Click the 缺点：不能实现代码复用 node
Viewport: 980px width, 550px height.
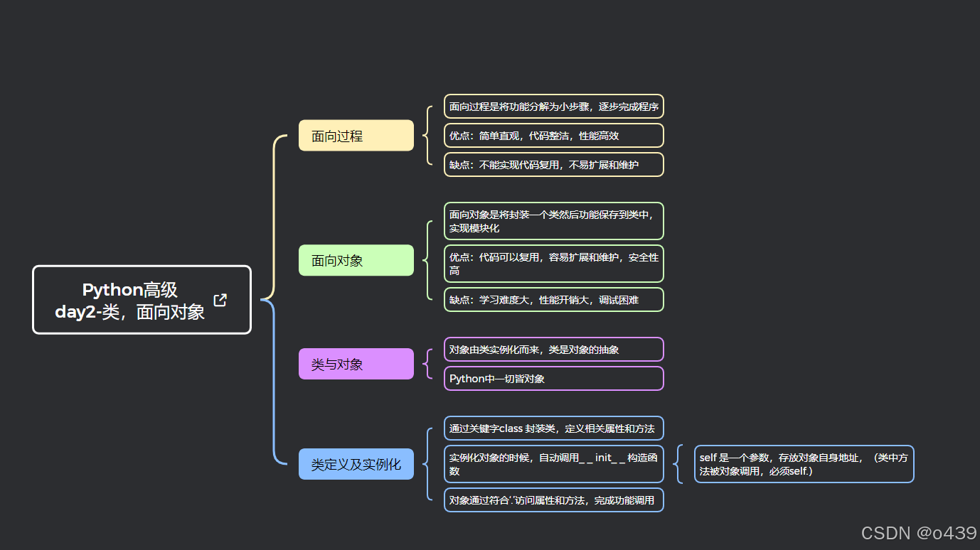click(x=553, y=164)
